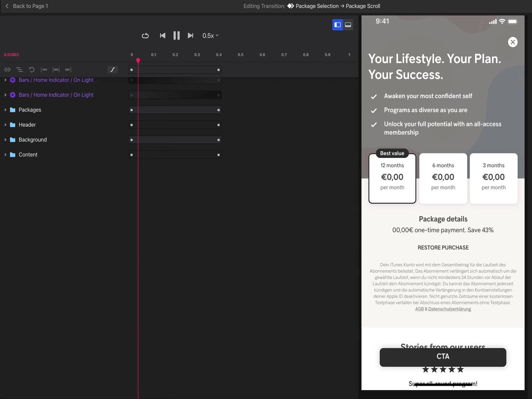
Task: Click the stagger keyframes icon
Action: (20, 69)
